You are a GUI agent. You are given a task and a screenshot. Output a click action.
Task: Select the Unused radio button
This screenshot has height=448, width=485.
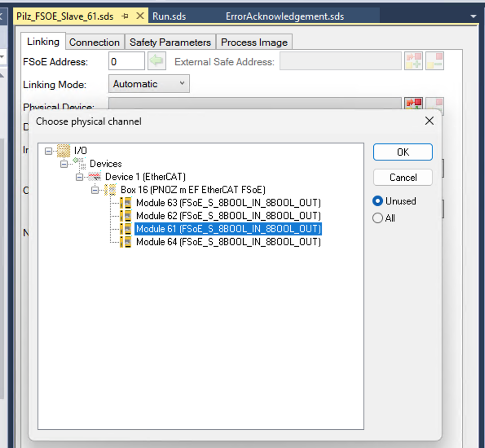[378, 201]
